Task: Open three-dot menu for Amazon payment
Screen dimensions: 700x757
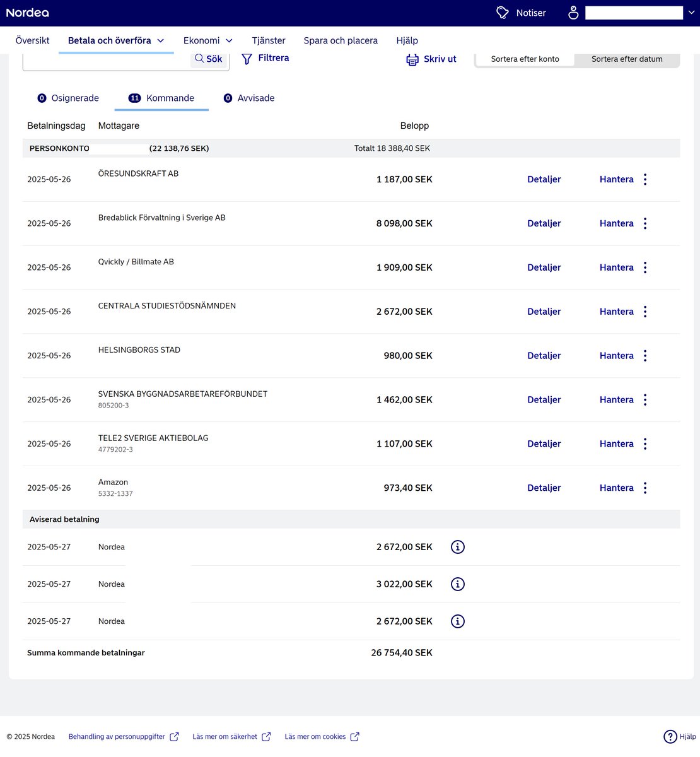Action: click(x=645, y=488)
